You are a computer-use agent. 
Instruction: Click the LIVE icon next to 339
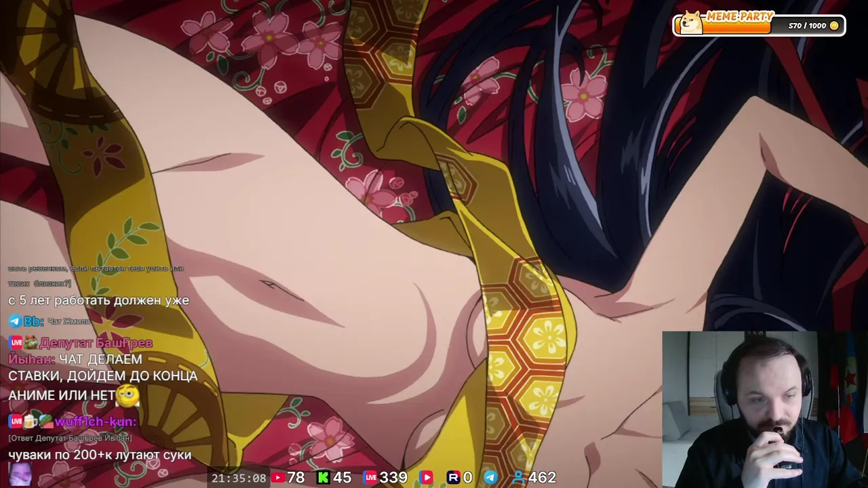coord(370,478)
